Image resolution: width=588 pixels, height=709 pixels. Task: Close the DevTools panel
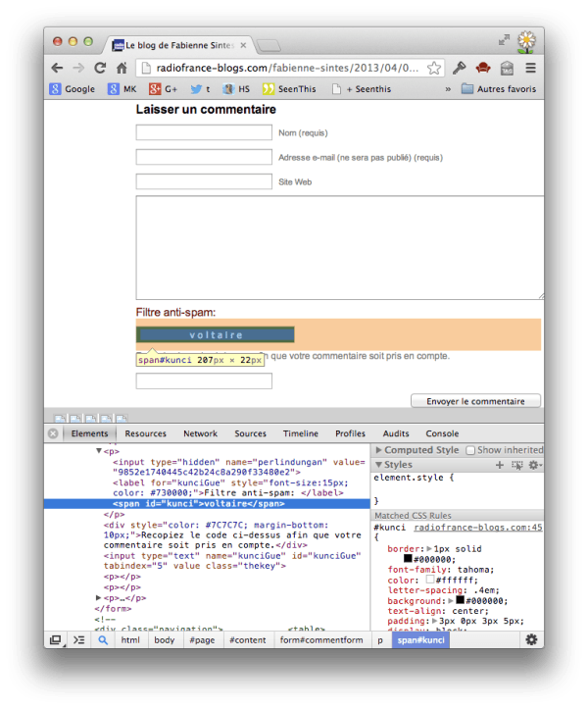click(x=53, y=433)
